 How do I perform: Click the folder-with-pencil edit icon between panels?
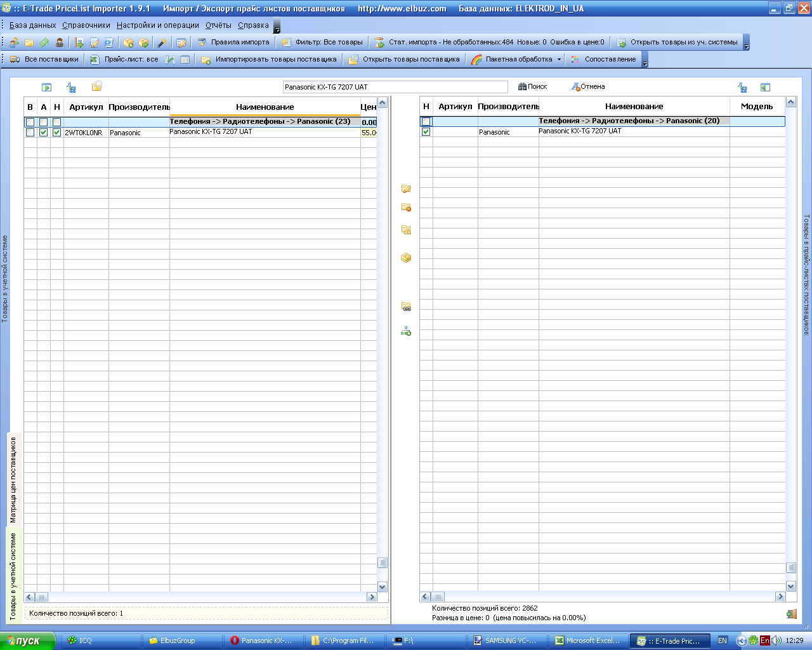406,189
